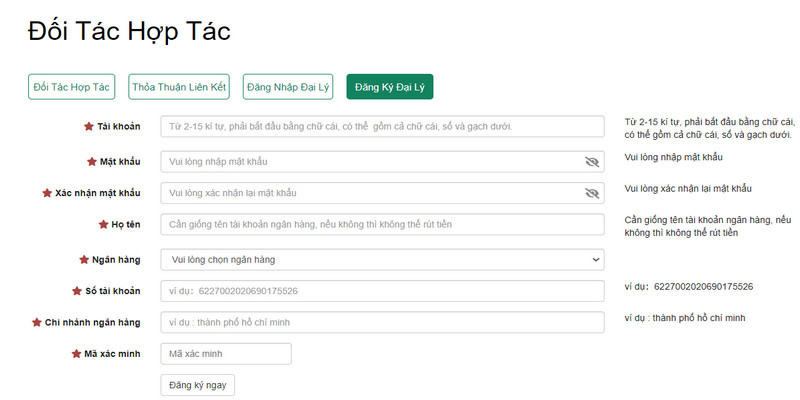Click the red star beside Mã xác minh
800x400 pixels.
(75, 353)
